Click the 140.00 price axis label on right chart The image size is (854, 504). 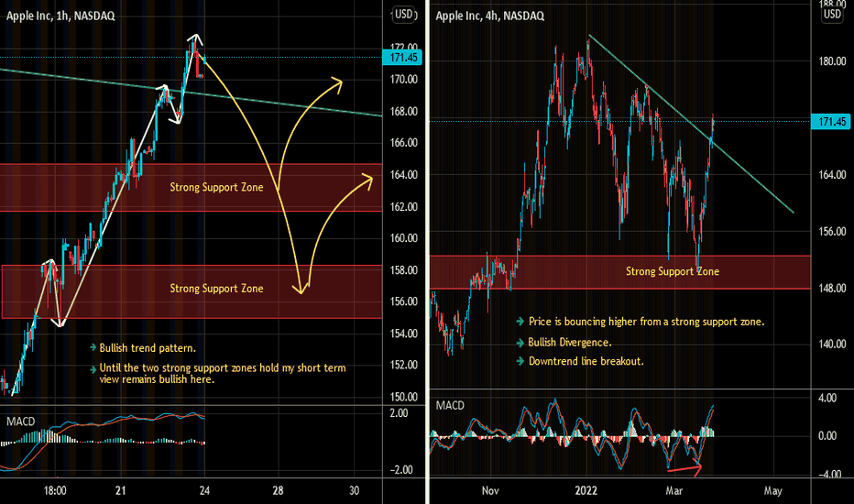click(x=832, y=344)
